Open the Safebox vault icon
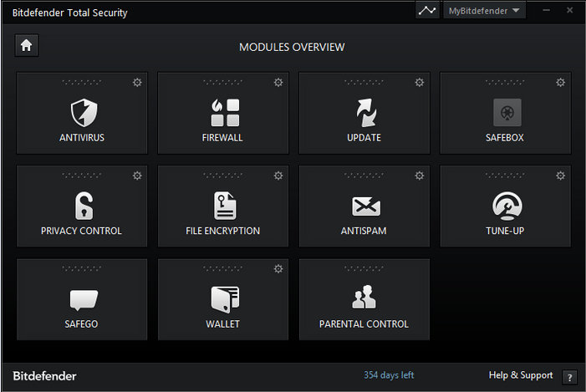Viewport: 586px width, 392px height. coord(507,113)
